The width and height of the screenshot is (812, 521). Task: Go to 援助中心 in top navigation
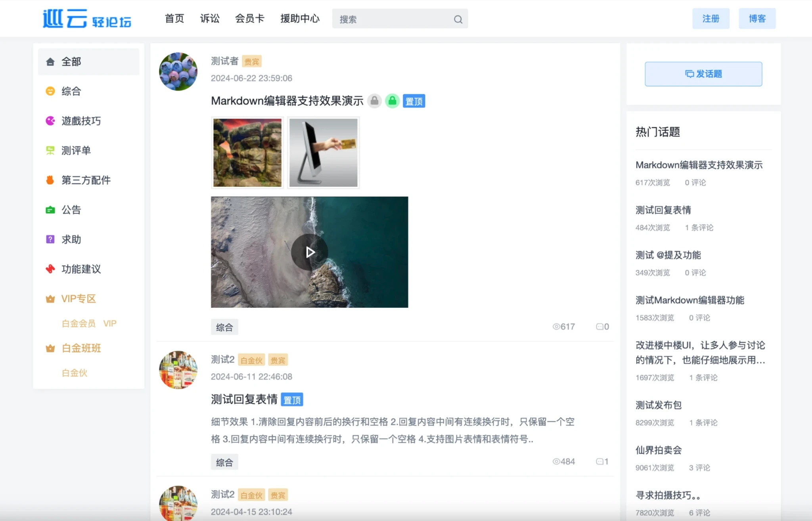[x=300, y=19]
